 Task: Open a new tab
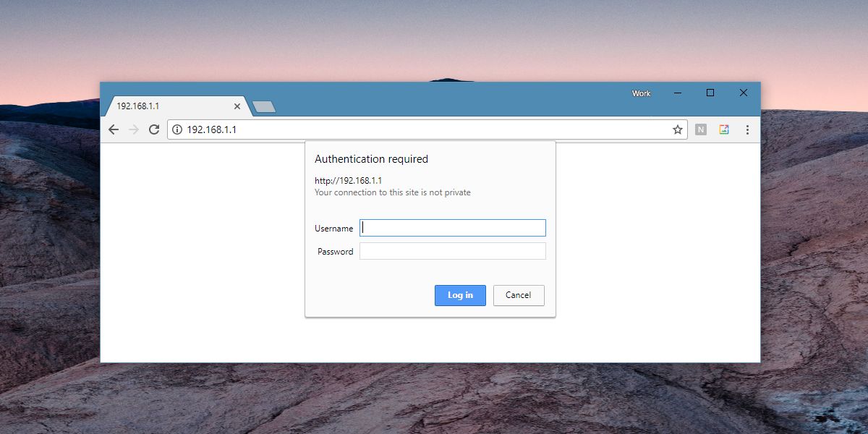pos(264,107)
